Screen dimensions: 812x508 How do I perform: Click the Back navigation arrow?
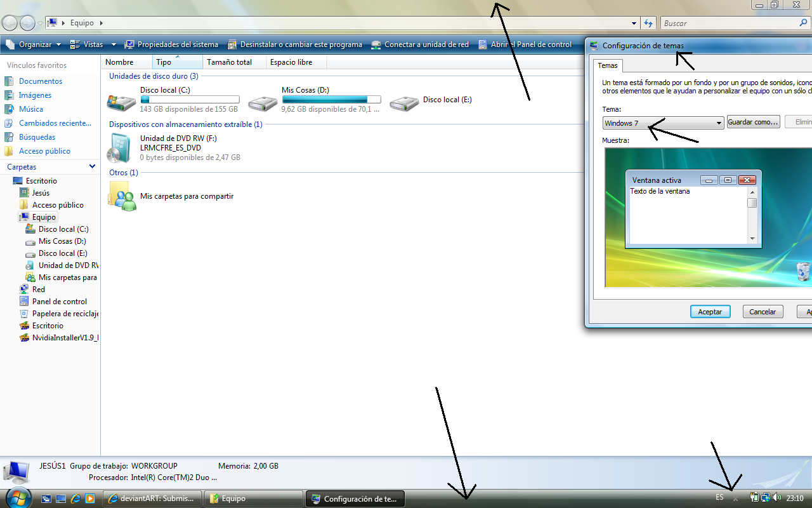click(10, 23)
